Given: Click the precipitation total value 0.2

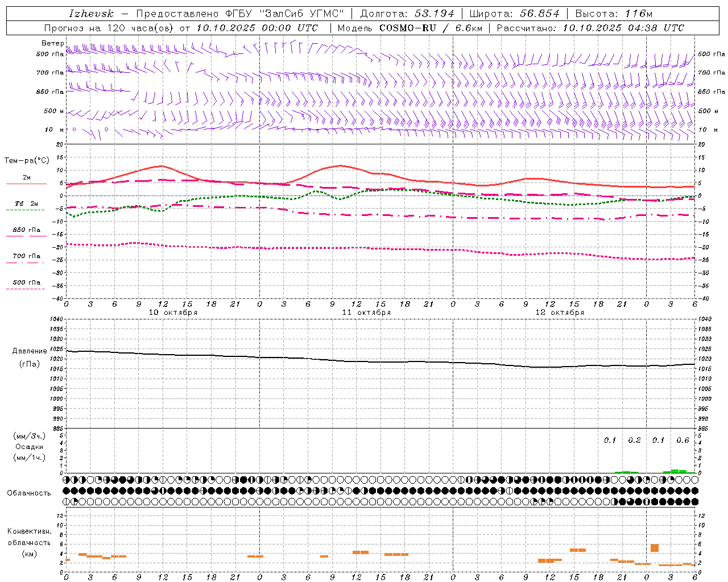Looking at the screenshot, I should pos(634,440).
